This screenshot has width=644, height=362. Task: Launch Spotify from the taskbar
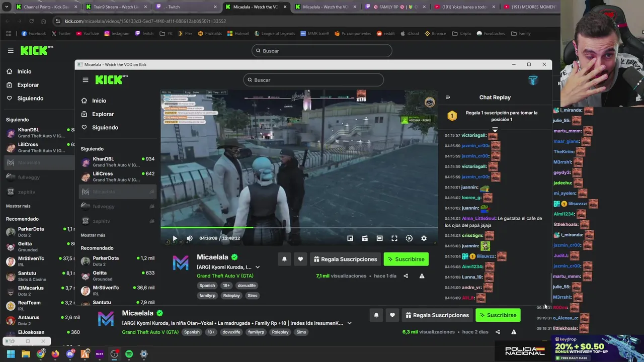129,354
